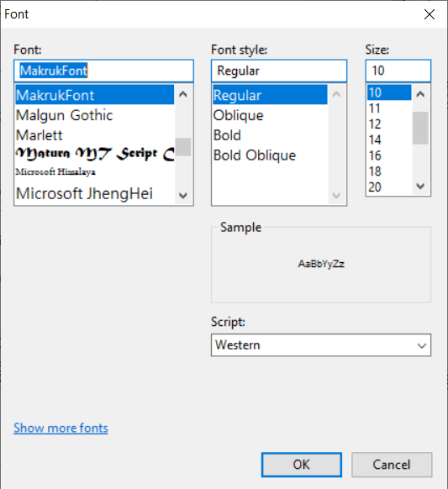
Task: Click the Font style input field
Action: [279, 71]
